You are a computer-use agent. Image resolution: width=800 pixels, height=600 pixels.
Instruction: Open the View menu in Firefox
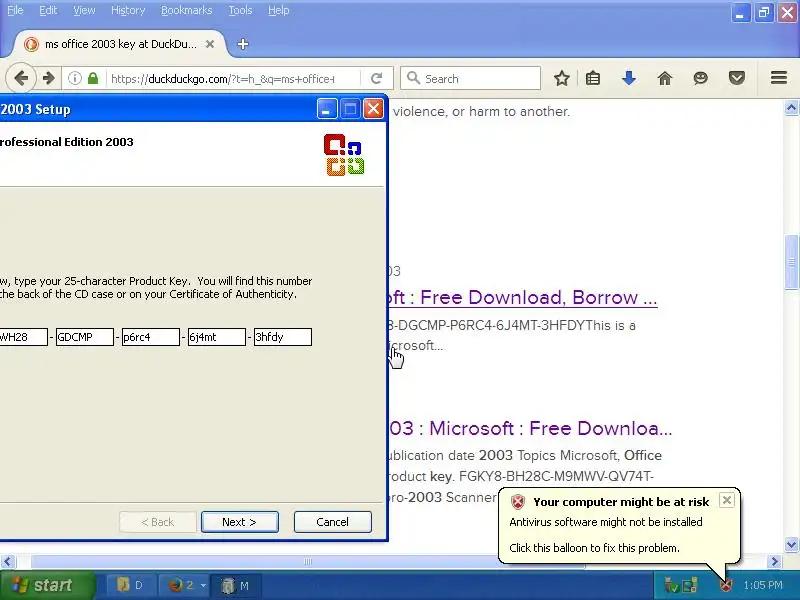(x=84, y=10)
